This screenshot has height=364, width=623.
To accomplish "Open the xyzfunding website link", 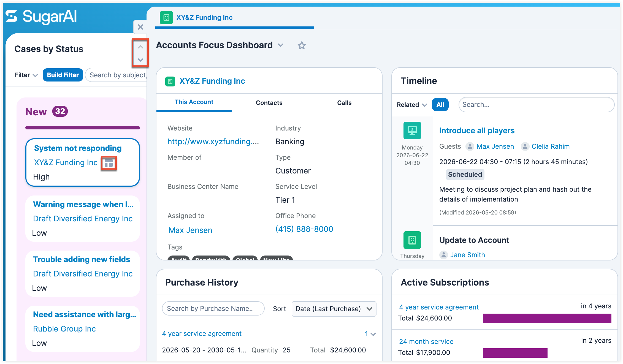I will (x=213, y=142).
